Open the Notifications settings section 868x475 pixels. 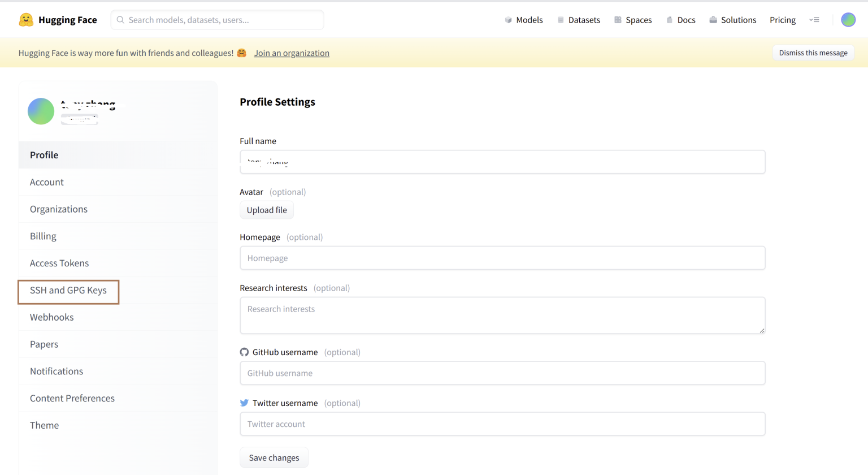(56, 371)
